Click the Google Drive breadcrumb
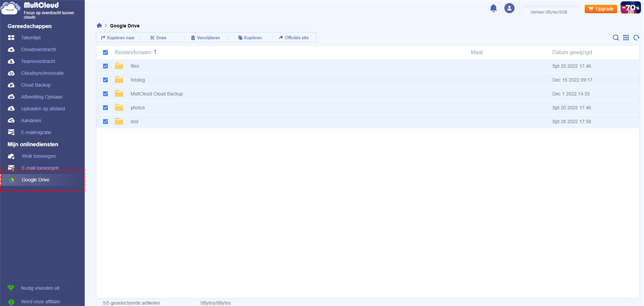 (x=125, y=25)
